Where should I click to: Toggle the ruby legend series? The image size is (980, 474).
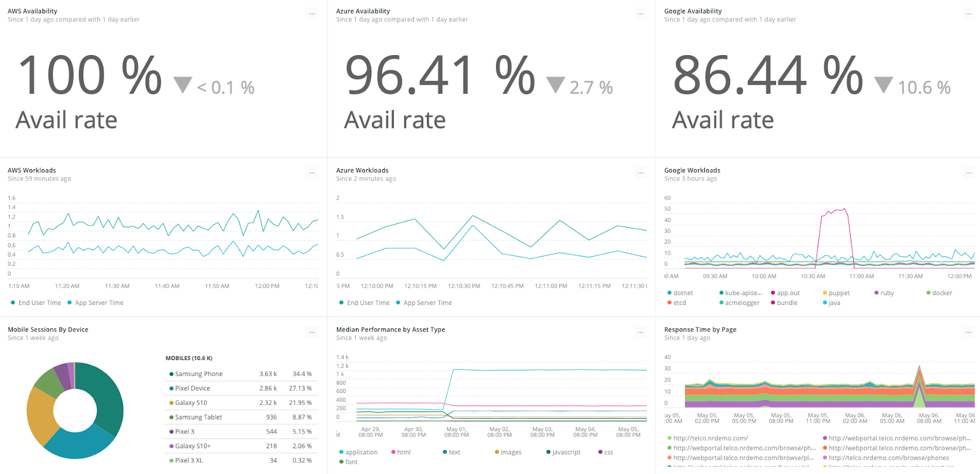coord(884,293)
